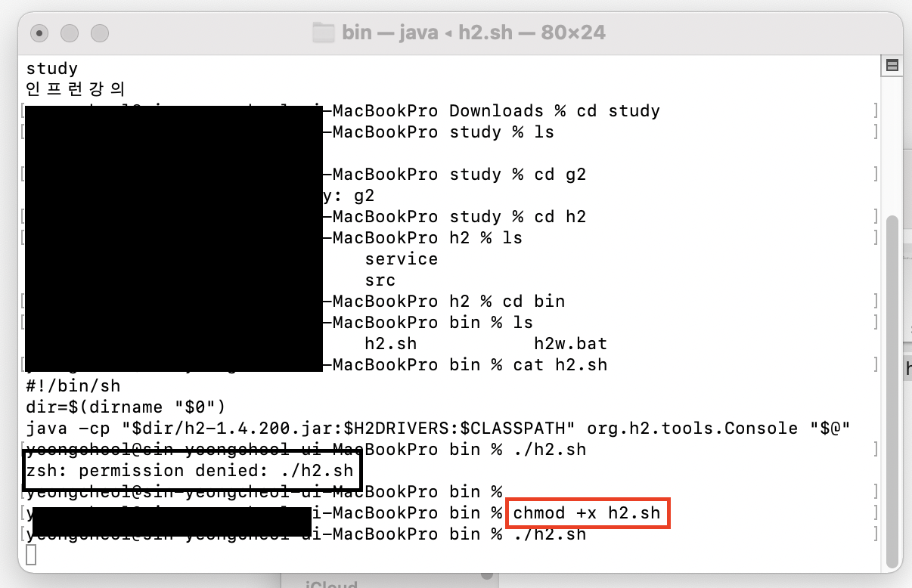Zoom the Terminal window to full size

pyautogui.click(x=100, y=33)
